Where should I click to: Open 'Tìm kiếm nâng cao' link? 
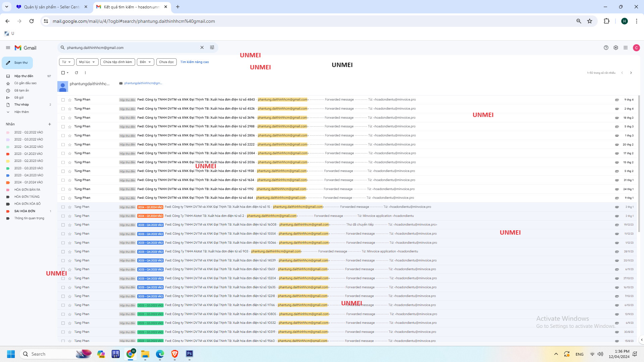(195, 62)
